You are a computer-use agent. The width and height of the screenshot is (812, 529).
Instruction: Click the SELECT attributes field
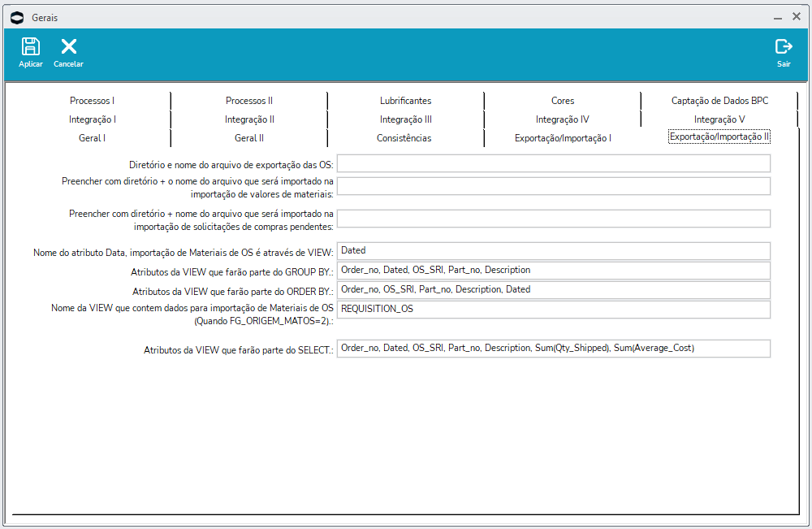554,348
